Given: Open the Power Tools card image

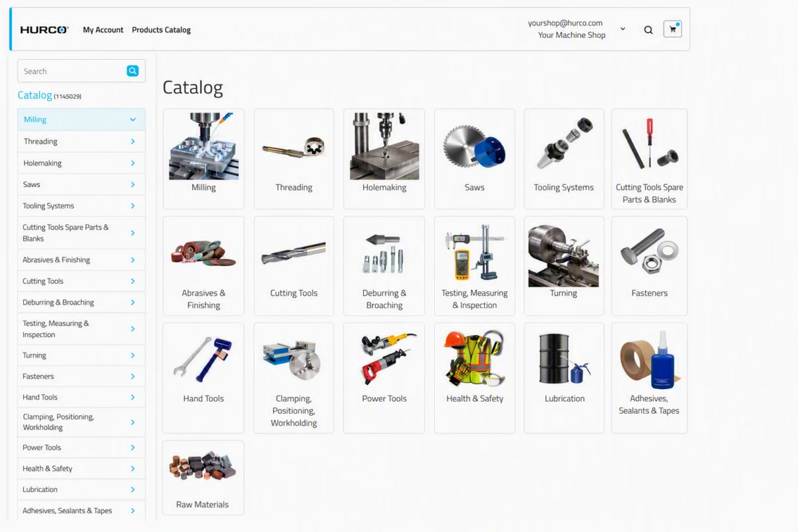Looking at the screenshot, I should tap(389, 359).
